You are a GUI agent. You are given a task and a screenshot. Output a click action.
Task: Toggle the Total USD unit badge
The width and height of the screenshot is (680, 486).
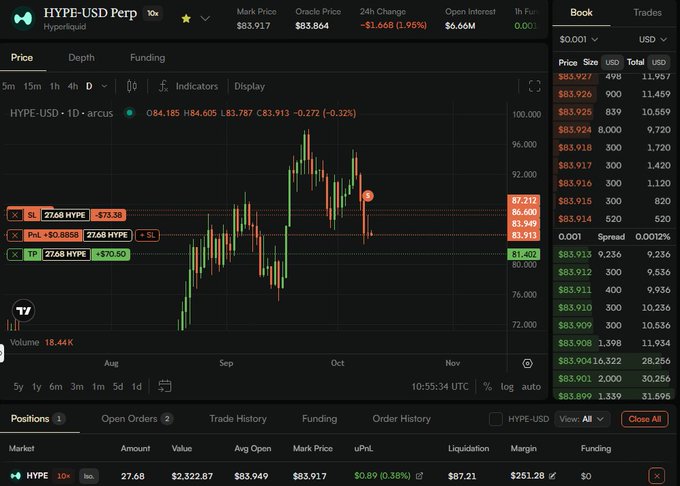tap(658, 62)
